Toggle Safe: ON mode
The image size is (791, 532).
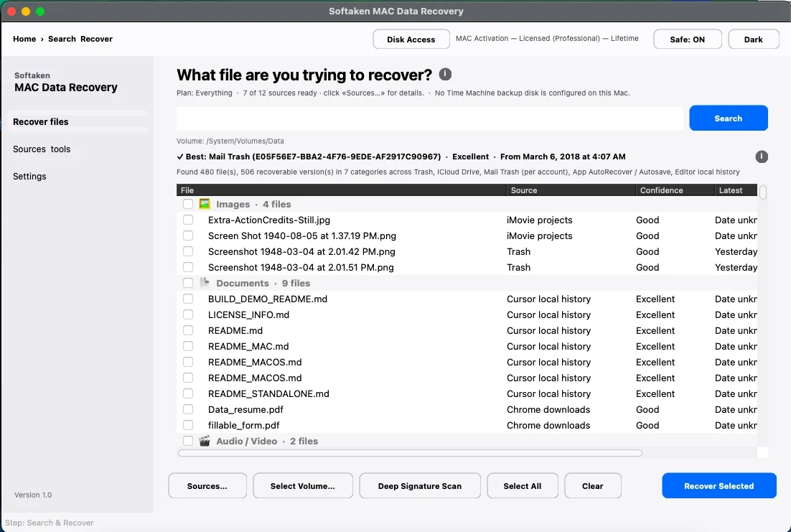pyautogui.click(x=687, y=39)
